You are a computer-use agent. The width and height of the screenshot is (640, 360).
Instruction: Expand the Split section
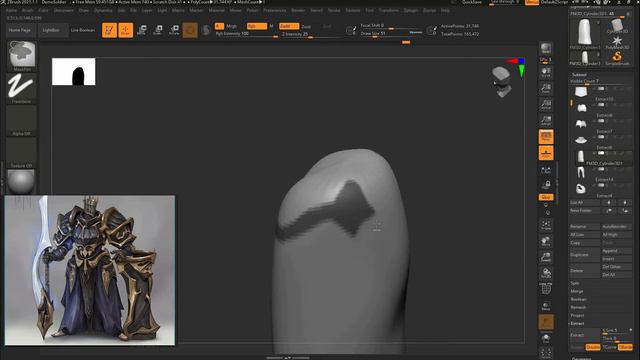point(575,283)
